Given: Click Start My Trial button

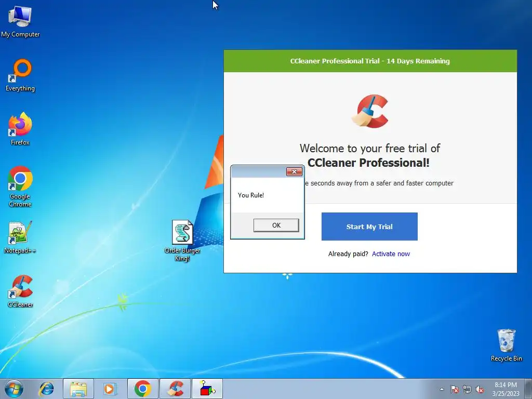Looking at the screenshot, I should pos(369,227).
